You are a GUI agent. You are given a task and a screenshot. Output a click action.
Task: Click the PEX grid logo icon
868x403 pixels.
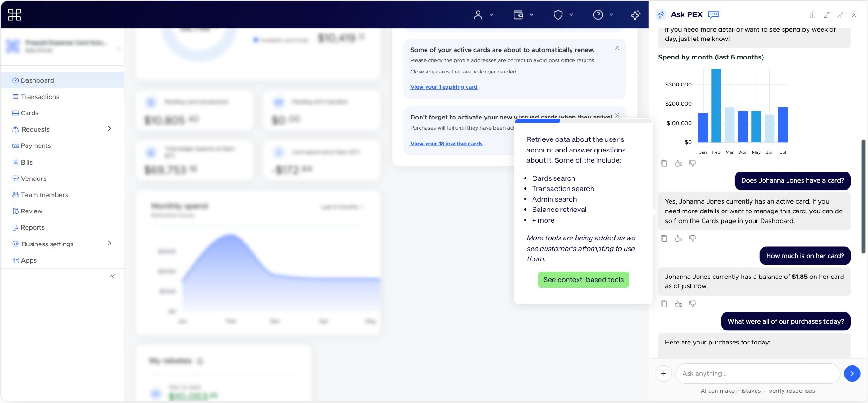(x=14, y=15)
